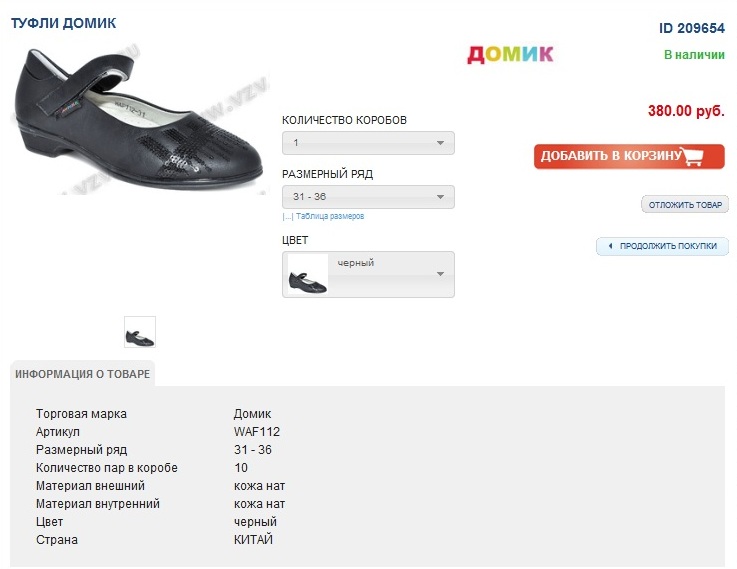The width and height of the screenshot is (737, 569).
Task: Click the Отложить товар button
Action: [x=685, y=205]
